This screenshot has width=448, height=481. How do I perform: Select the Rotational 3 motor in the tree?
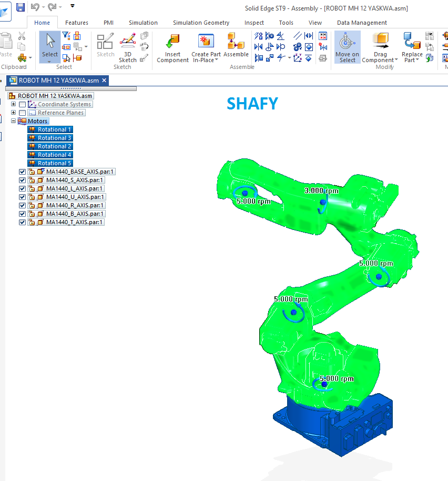coord(50,138)
